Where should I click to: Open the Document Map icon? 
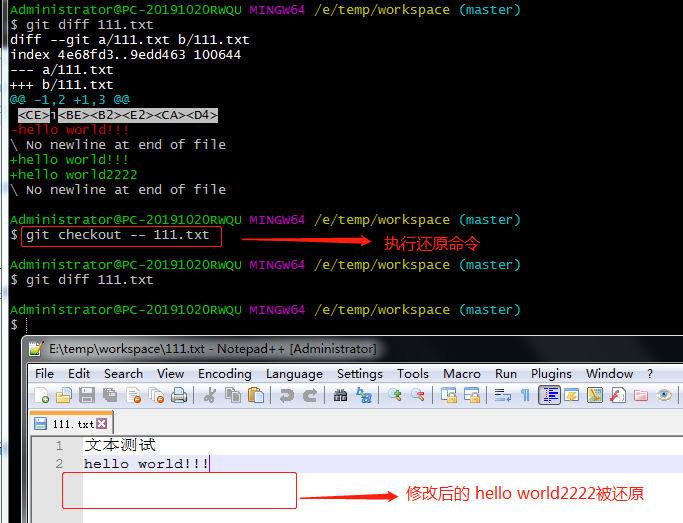pyautogui.click(x=595, y=395)
